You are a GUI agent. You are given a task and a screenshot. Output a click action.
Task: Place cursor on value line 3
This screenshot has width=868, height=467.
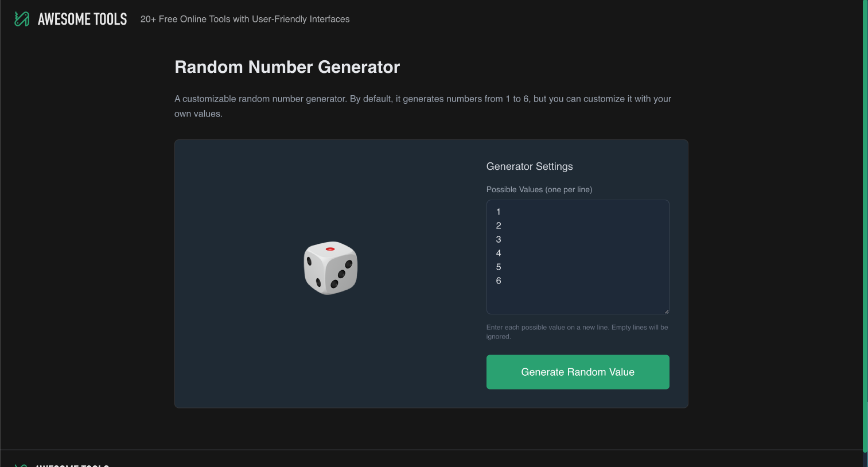click(x=499, y=239)
